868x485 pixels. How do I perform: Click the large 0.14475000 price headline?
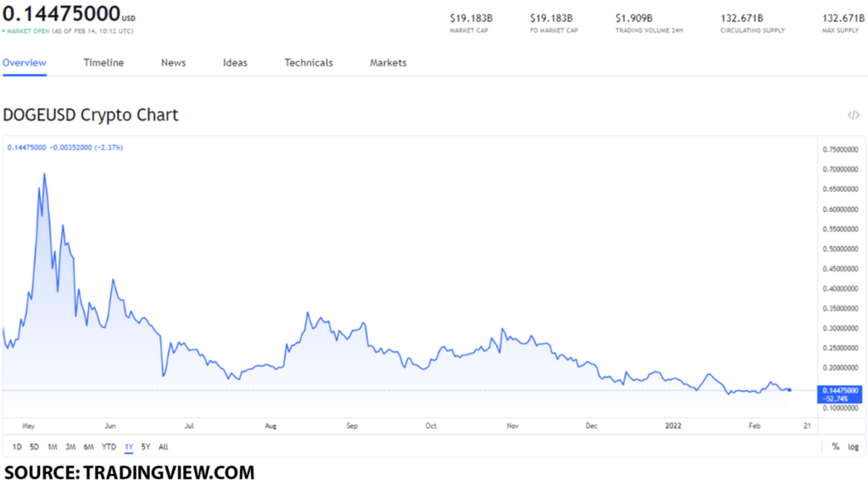tap(61, 14)
